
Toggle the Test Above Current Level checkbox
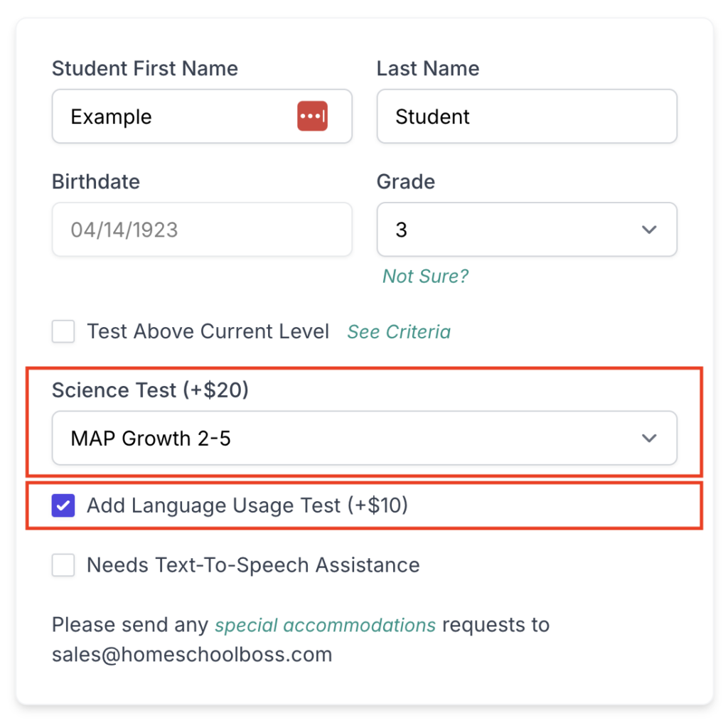tap(63, 331)
